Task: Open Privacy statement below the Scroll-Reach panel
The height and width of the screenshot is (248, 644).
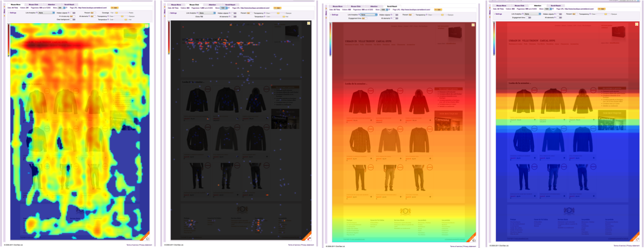Action: click(469, 247)
